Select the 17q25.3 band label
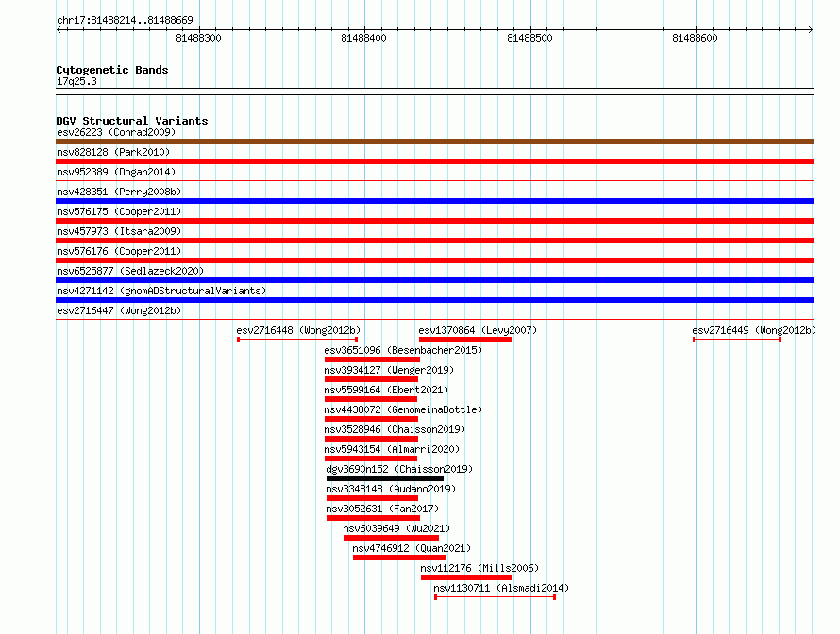This screenshot has width=840, height=634. click(76, 81)
